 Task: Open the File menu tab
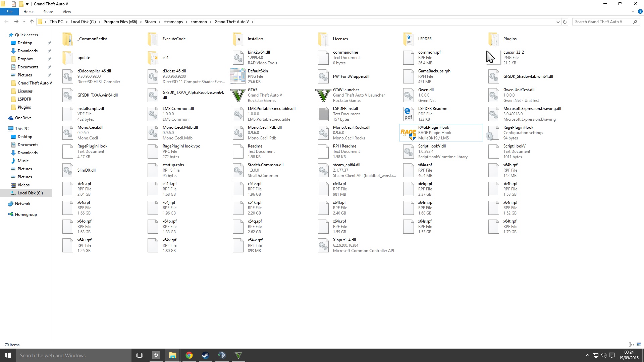click(x=9, y=12)
